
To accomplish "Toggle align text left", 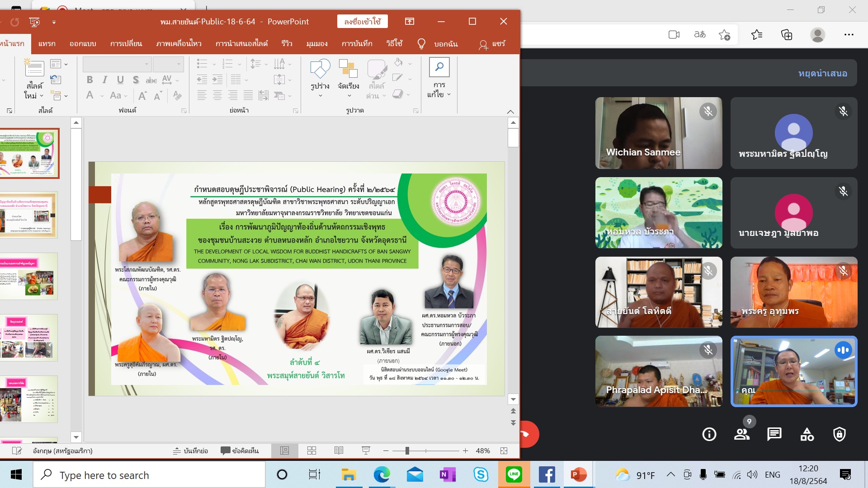I will [202, 95].
